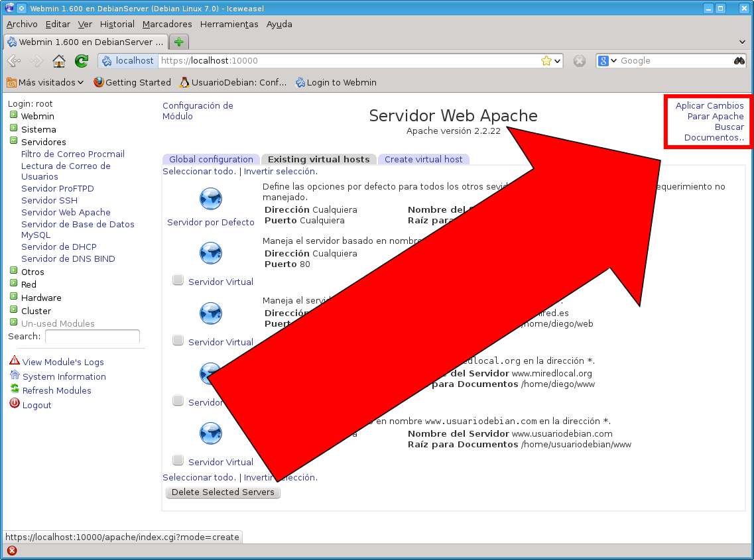The width and height of the screenshot is (754, 560).
Task: Open Refresh Modules in the sidebar
Action: coord(14,390)
